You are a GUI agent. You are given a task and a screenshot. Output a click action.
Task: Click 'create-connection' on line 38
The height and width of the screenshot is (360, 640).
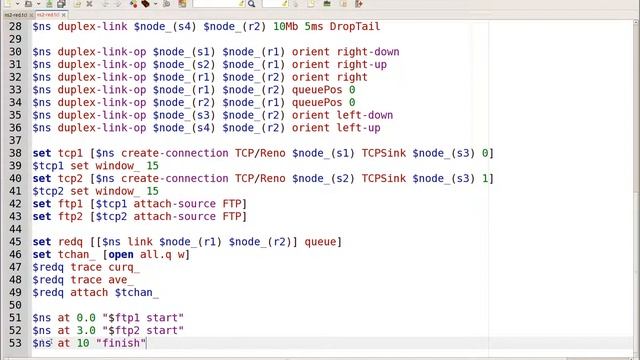coord(175,153)
